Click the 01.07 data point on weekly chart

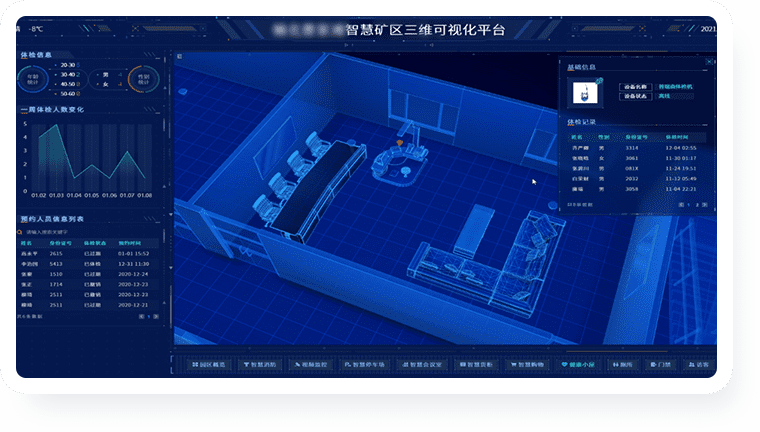(127, 151)
